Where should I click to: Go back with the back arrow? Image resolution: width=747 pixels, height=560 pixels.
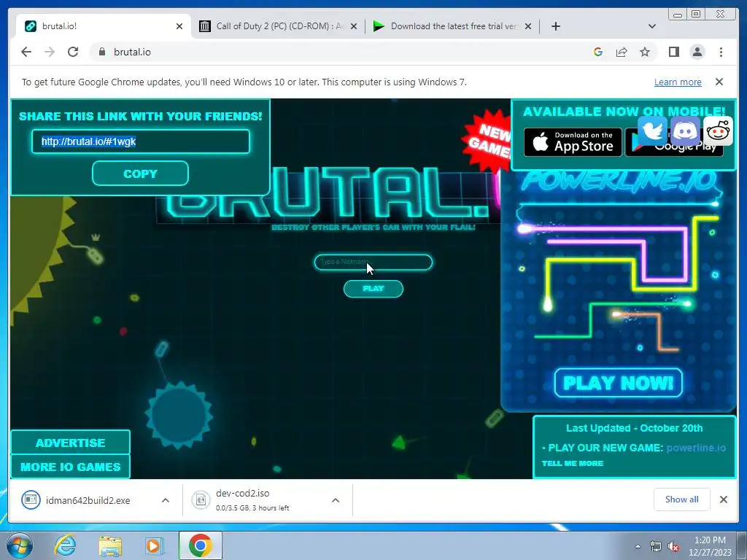pos(26,52)
